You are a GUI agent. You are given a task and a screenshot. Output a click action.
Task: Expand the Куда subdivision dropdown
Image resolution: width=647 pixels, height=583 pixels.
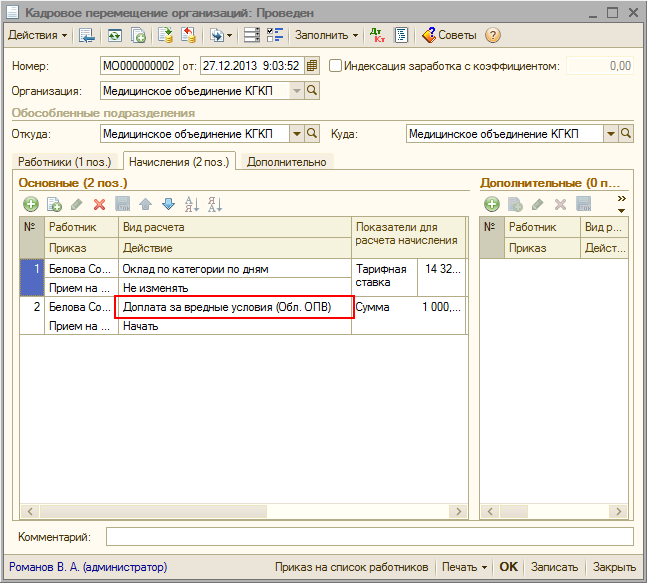coord(610,133)
